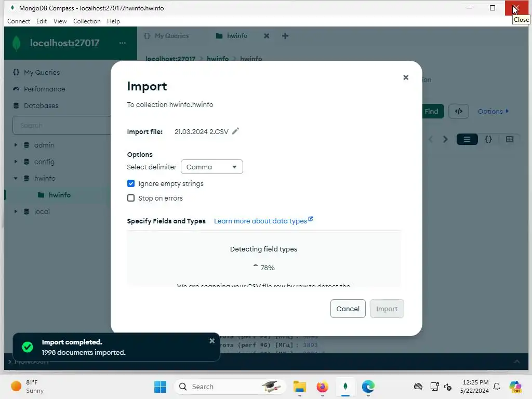Go to next page of documents
This screenshot has width=532, height=399.
[445, 139]
